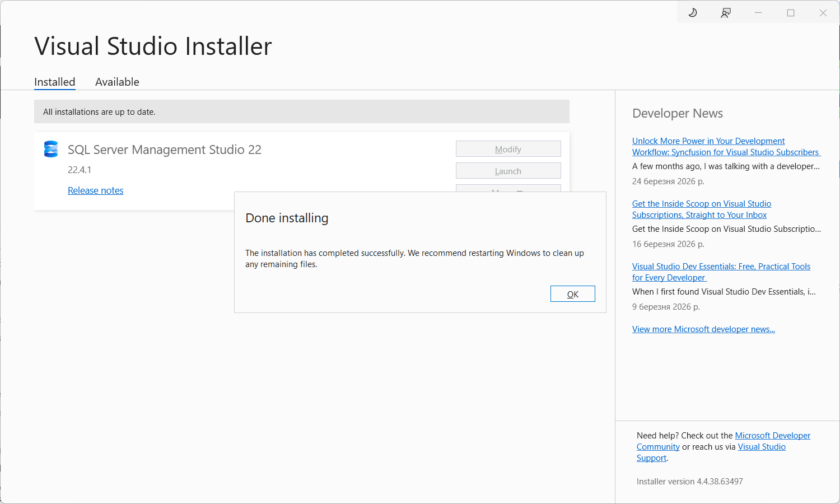Viewport: 840px width, 504px height.
Task: Open the Visual Studio Support link
Action: click(x=762, y=447)
